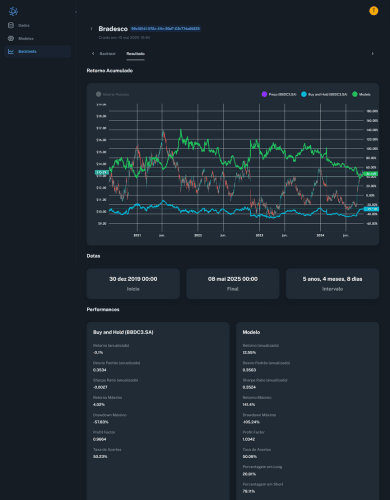Click the Retorno Acumulado heading

pos(110,70)
